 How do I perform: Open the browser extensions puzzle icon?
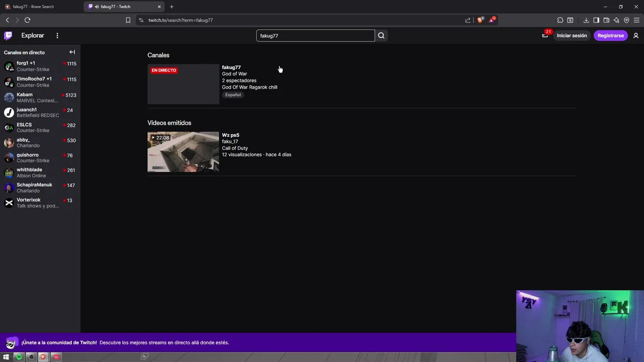(560, 20)
